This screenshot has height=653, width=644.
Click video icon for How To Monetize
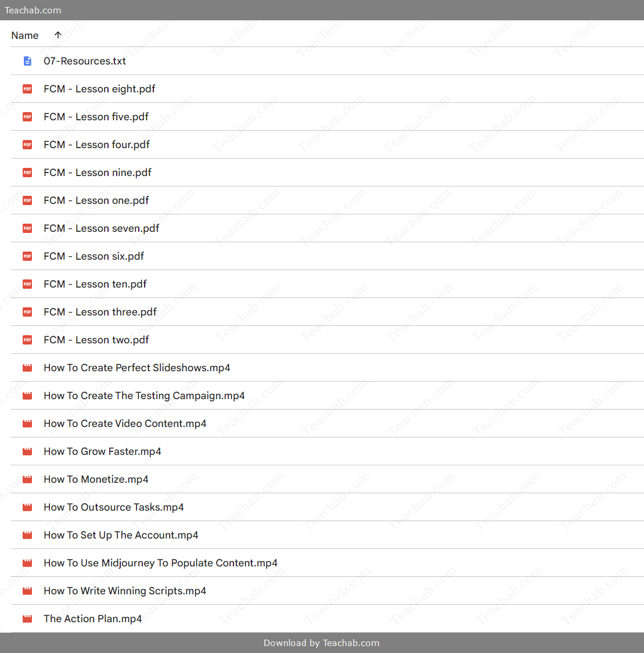(x=27, y=480)
